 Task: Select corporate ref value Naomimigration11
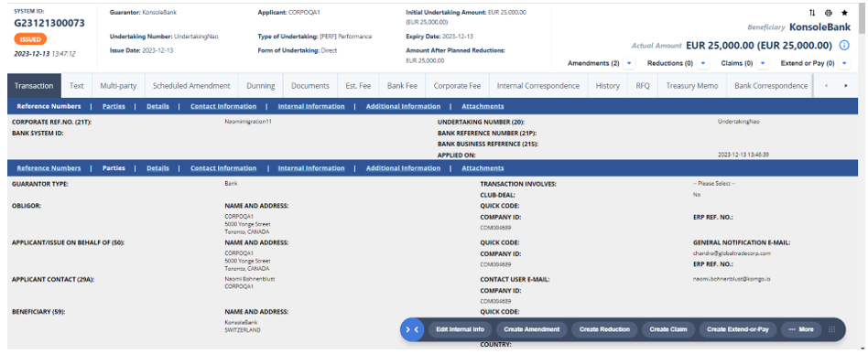248,121
